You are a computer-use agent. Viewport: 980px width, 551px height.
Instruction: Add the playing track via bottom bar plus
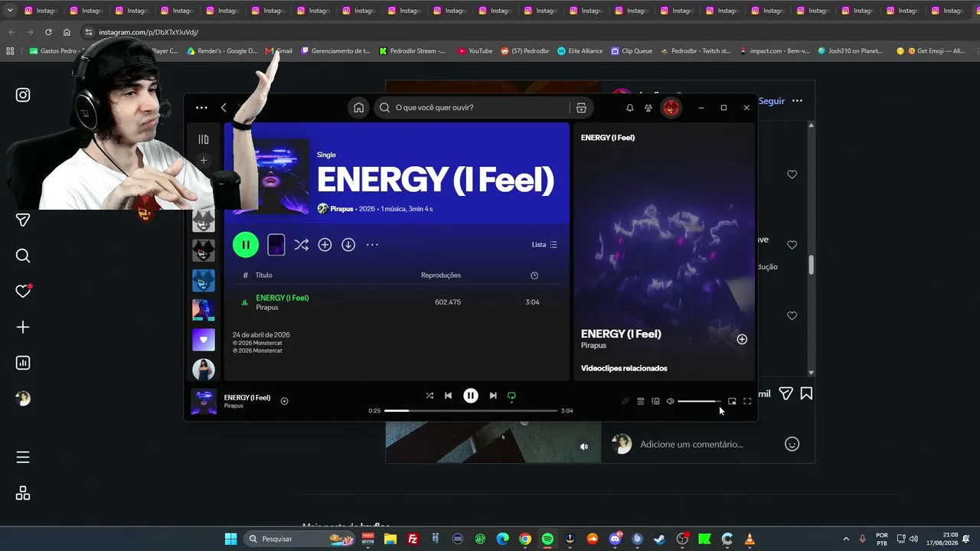284,401
